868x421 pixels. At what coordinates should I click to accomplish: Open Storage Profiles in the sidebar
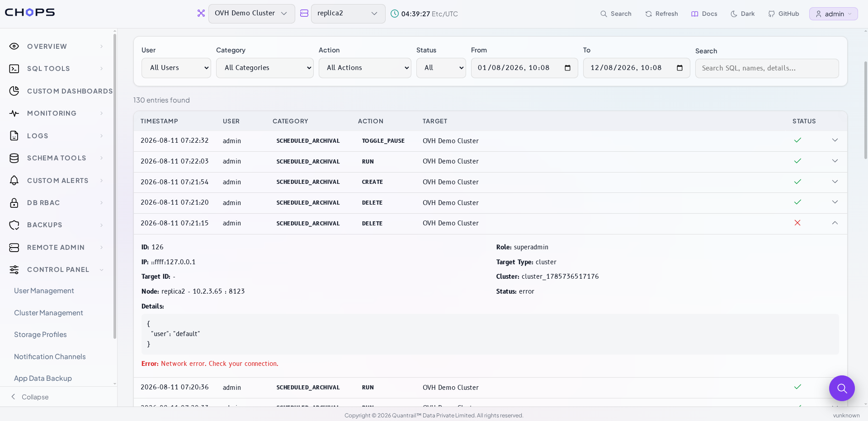click(40, 335)
